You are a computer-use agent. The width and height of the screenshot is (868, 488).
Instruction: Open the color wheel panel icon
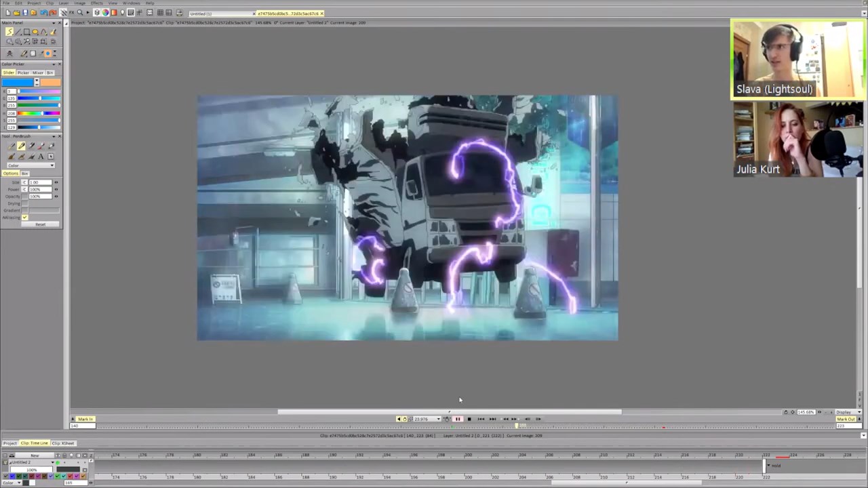[x=105, y=13]
